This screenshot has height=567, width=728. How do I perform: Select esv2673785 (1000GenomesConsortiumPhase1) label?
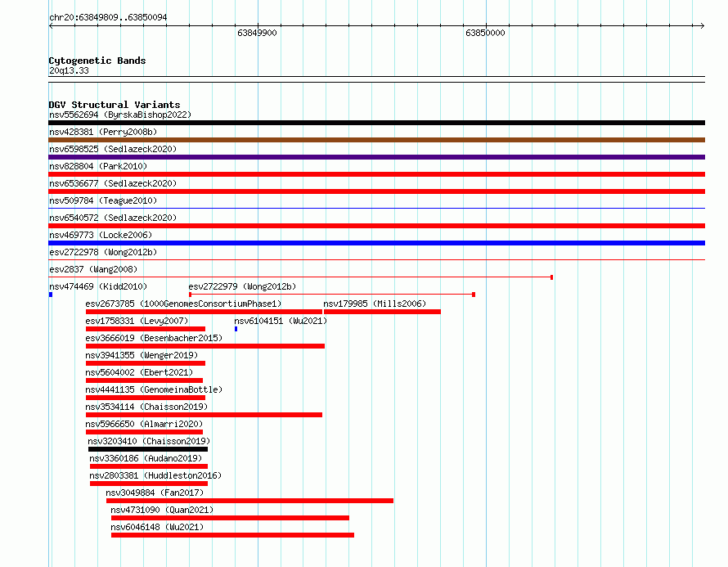click(183, 304)
